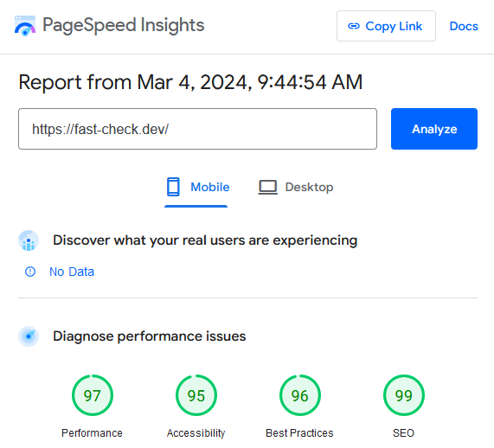Click the Diagnose performance issues icon

click(29, 336)
